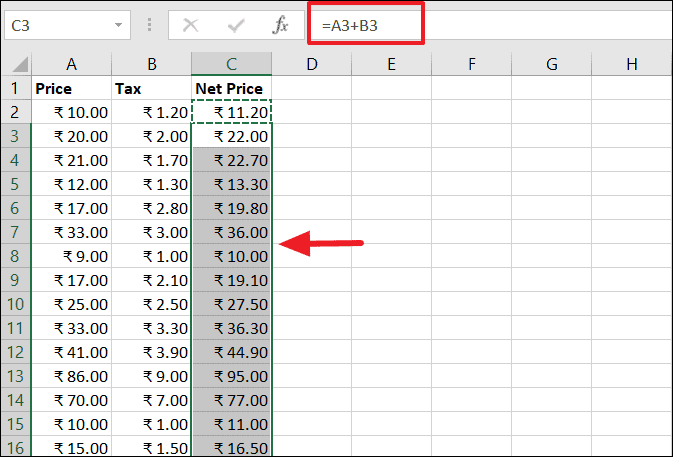
Task: Click the Enter checkmark formula bar icon
Action: coord(236,25)
